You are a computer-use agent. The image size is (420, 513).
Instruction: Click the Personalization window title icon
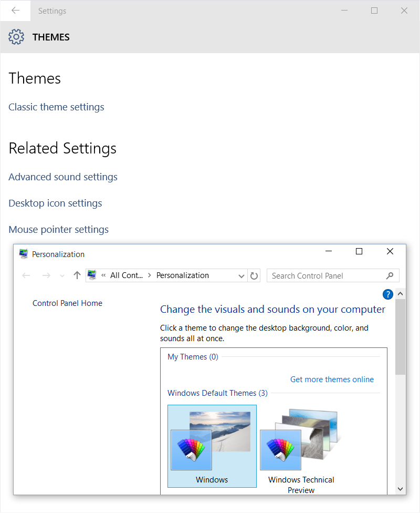pyautogui.click(x=24, y=254)
